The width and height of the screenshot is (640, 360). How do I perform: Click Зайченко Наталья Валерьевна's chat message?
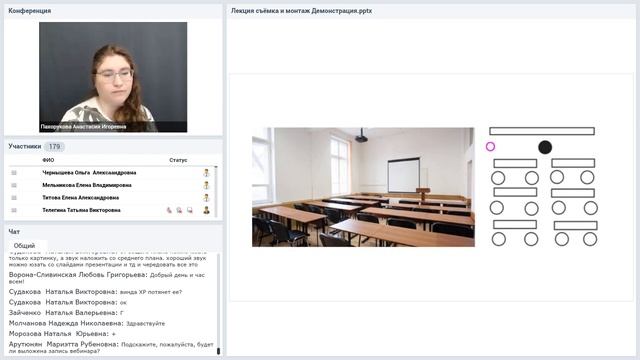66,313
